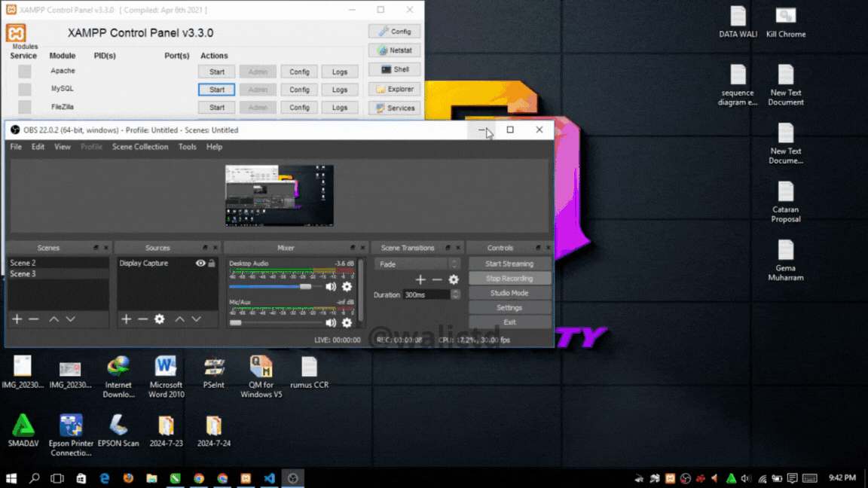Image resolution: width=868 pixels, height=488 pixels.
Task: Open Netstat in XAMPP panel
Action: (394, 50)
